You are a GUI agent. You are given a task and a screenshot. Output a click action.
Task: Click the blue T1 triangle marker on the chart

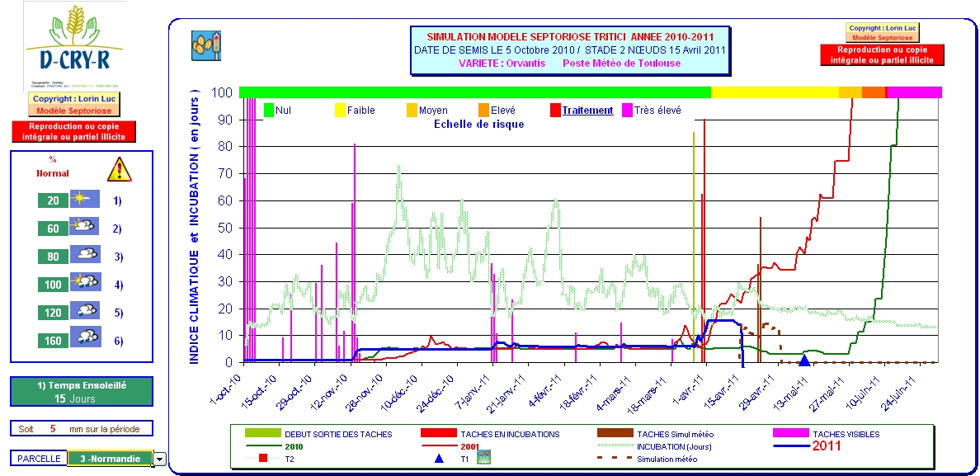pyautogui.click(x=805, y=359)
